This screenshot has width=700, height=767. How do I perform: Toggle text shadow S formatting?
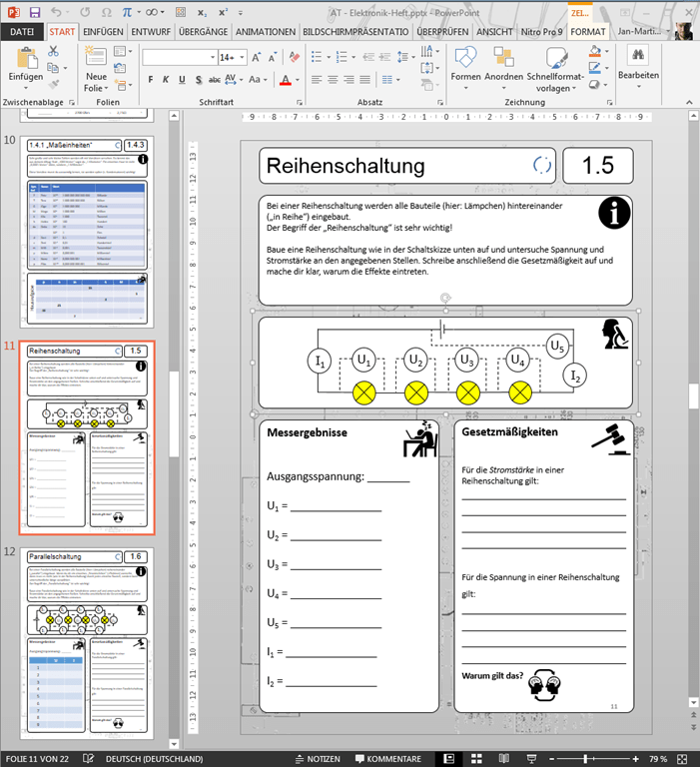pyautogui.click(x=198, y=80)
